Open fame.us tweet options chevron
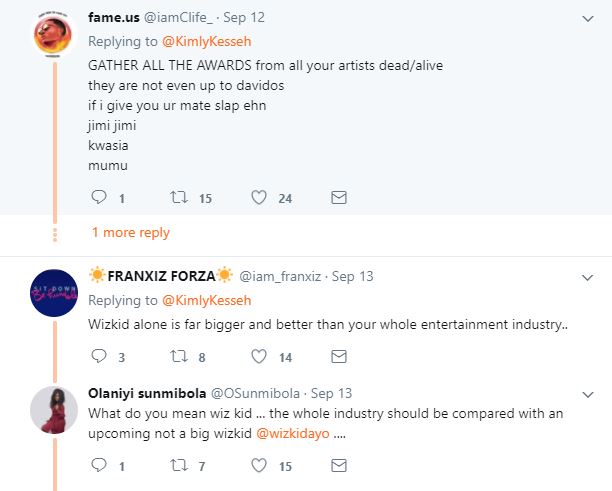 tap(588, 19)
